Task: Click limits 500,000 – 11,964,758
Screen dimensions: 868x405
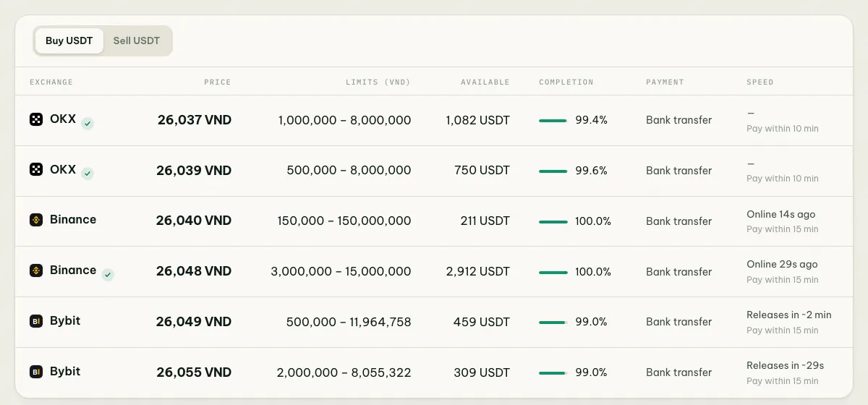Action: click(x=349, y=322)
